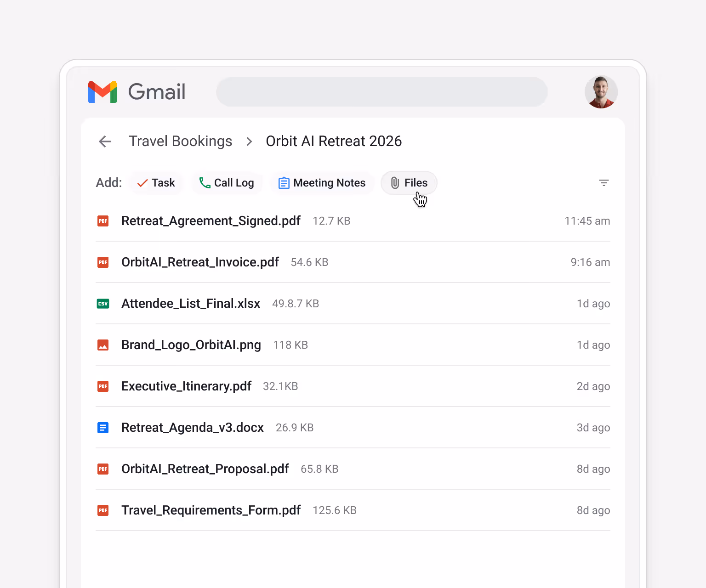Open Attendee_List_Final.xlsx
706x588 pixels.
point(191,304)
